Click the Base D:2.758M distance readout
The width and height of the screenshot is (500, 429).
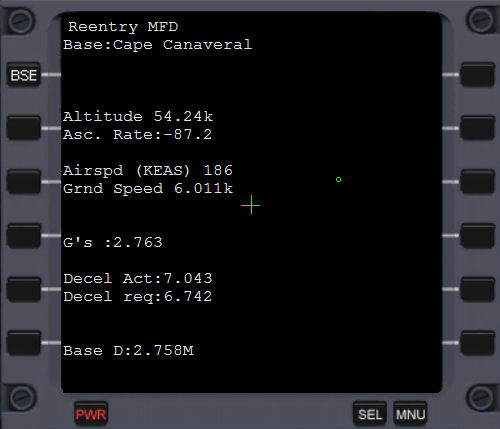click(x=128, y=350)
